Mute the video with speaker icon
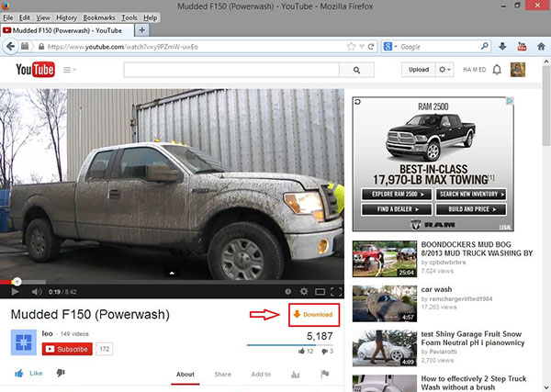551x392 pixels. tap(37, 292)
